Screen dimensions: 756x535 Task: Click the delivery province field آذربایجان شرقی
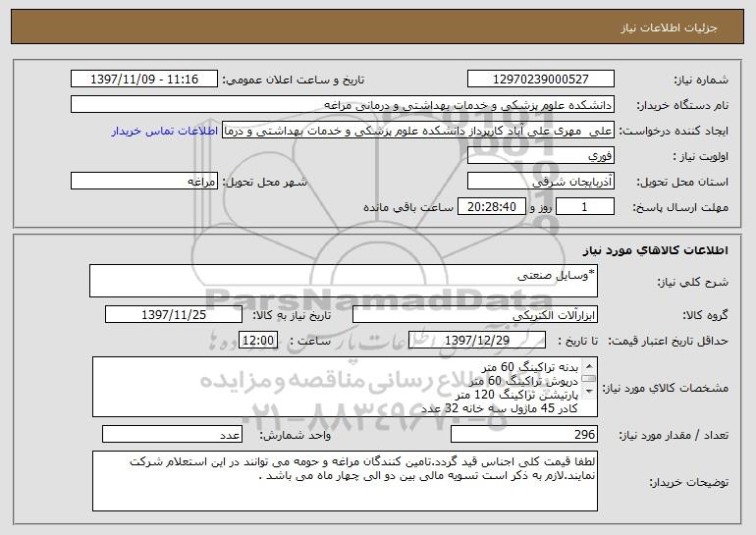pos(540,182)
